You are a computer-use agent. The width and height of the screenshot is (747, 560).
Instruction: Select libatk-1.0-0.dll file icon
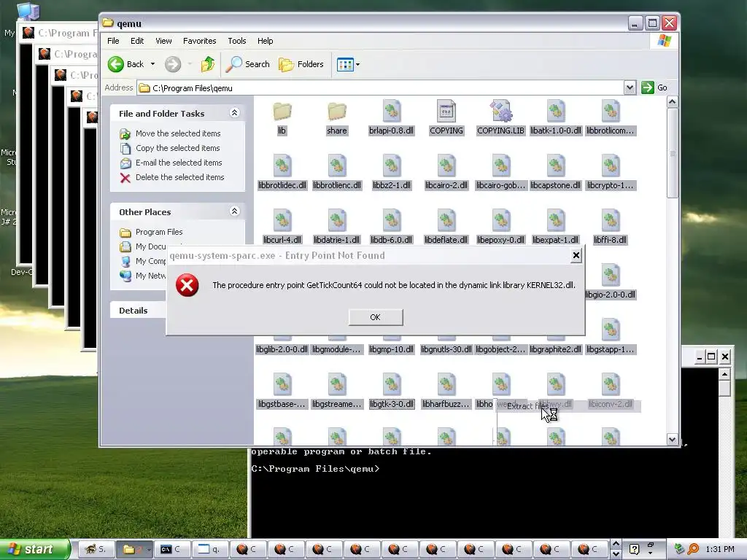555,112
